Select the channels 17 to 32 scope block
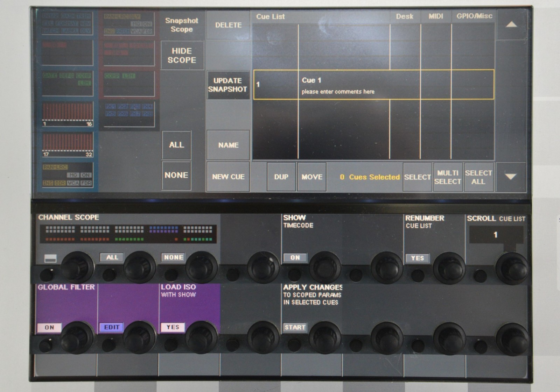Viewport: 560px width, 392px height. click(x=68, y=144)
